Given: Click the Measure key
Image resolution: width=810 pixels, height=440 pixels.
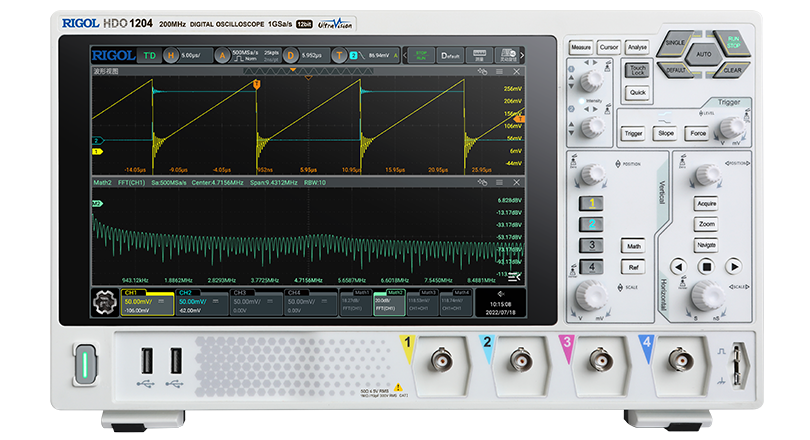Looking at the screenshot, I should (x=581, y=48).
